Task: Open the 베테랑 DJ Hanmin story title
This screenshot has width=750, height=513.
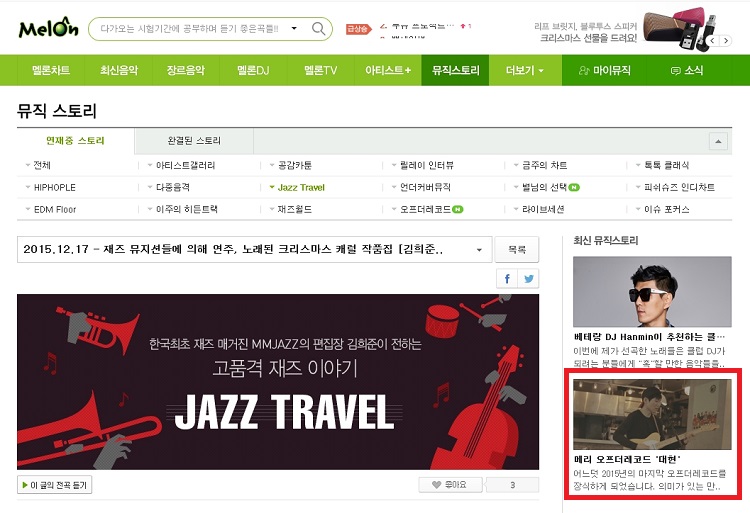Action: pos(649,337)
